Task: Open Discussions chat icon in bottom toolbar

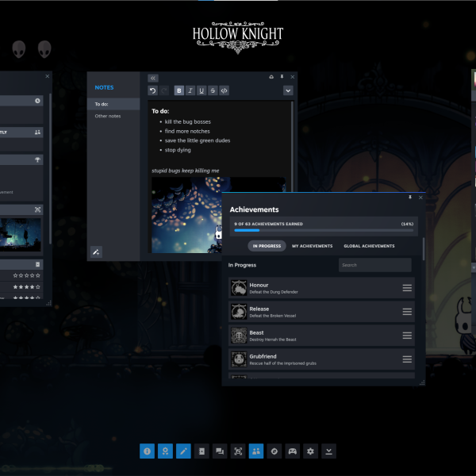Action: 220,451
